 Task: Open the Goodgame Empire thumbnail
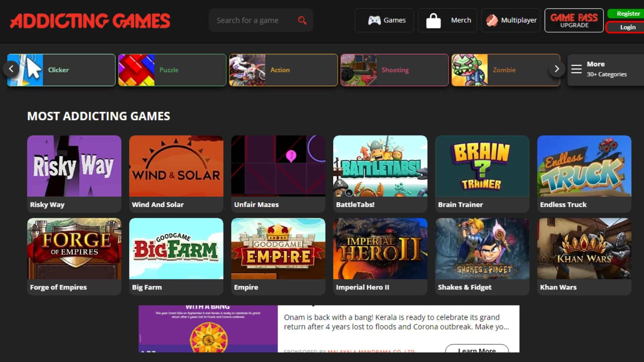[x=278, y=249]
